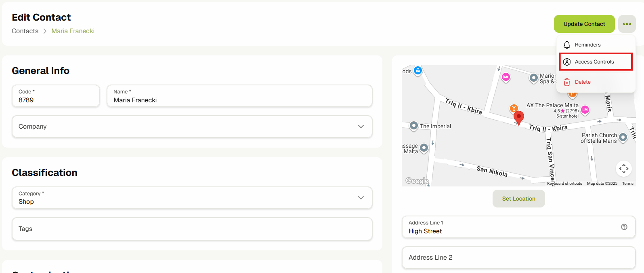This screenshot has width=644, height=273.
Task: Go to Contacts breadcrumb link
Action: (25, 31)
